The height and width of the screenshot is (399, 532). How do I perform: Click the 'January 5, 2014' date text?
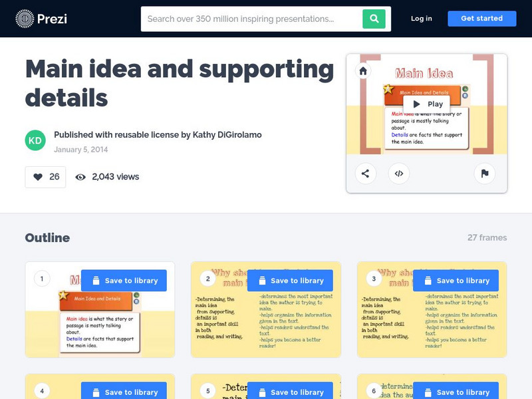(80, 150)
